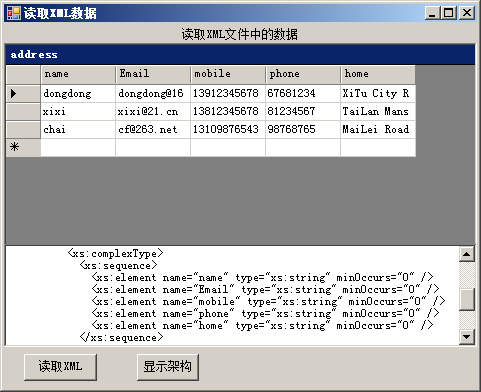Image resolution: width=481 pixels, height=392 pixels.
Task: Sort by the Email column header
Action: 153,75
